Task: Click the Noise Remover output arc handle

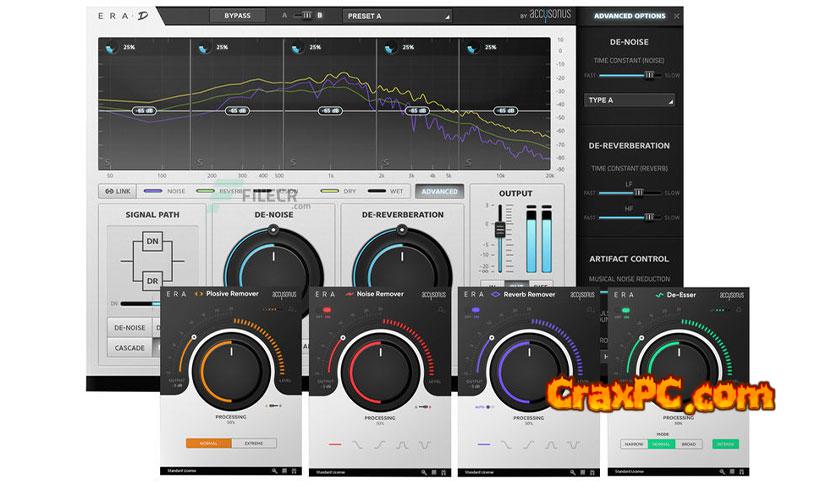Action: (343, 337)
